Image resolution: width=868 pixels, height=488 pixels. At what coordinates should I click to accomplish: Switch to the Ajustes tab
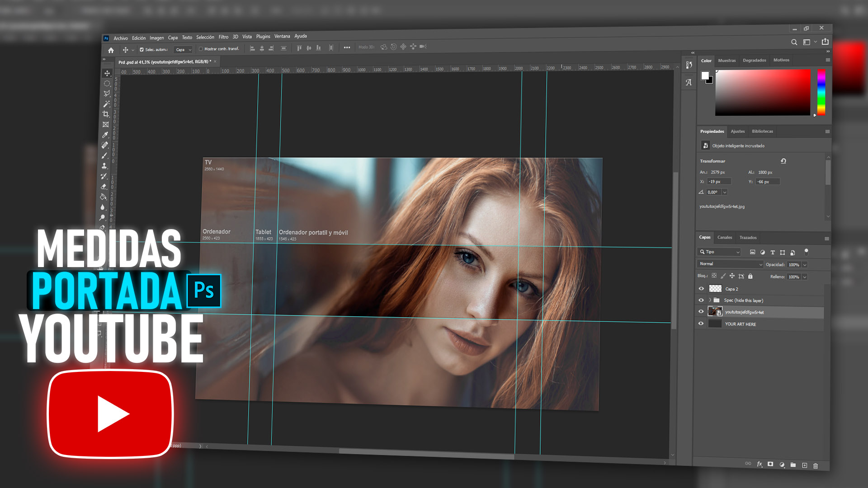coord(738,131)
